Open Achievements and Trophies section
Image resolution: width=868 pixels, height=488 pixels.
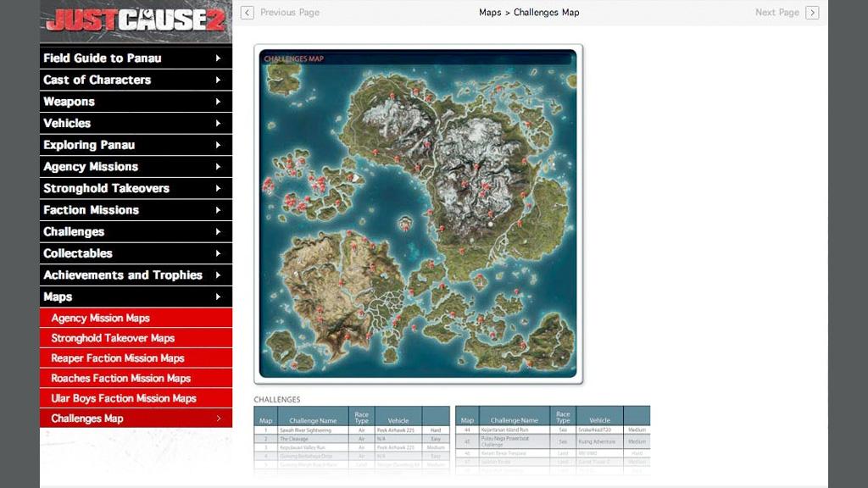(x=136, y=275)
